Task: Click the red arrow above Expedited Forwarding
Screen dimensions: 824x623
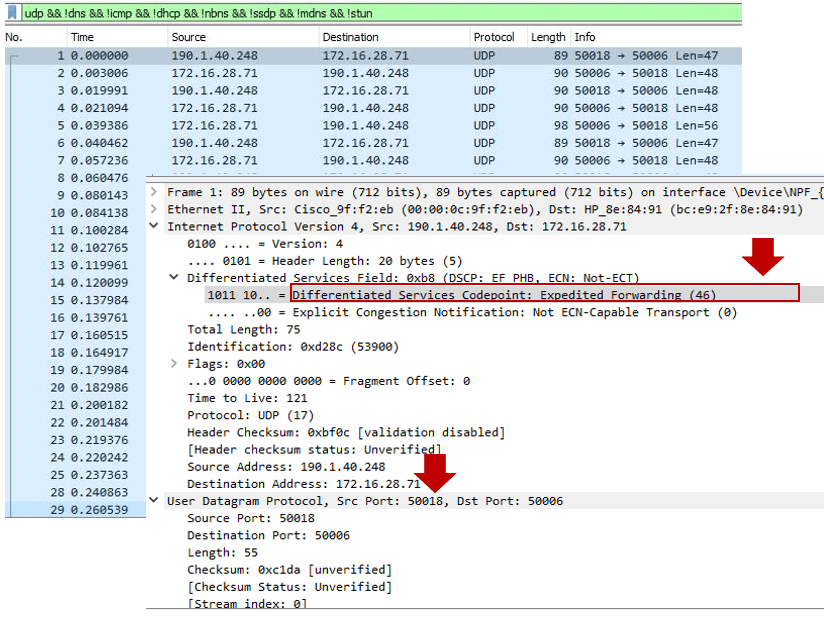Action: [762, 257]
